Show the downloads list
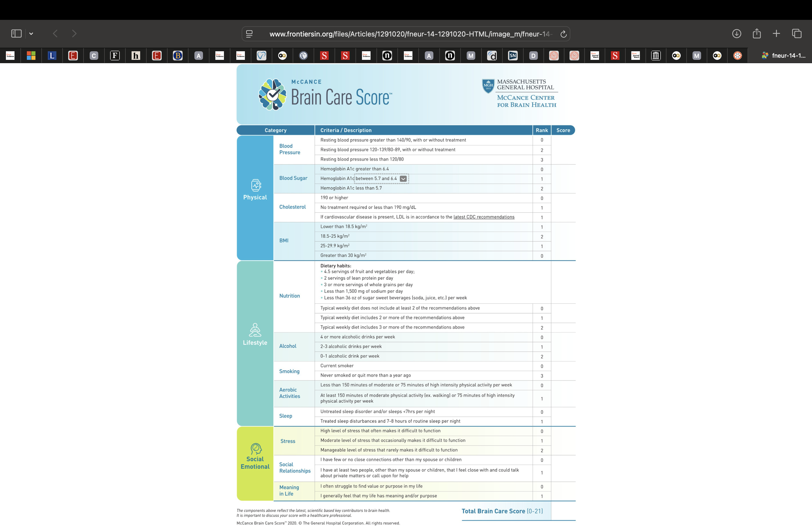This screenshot has height=527, width=812. coord(736,33)
